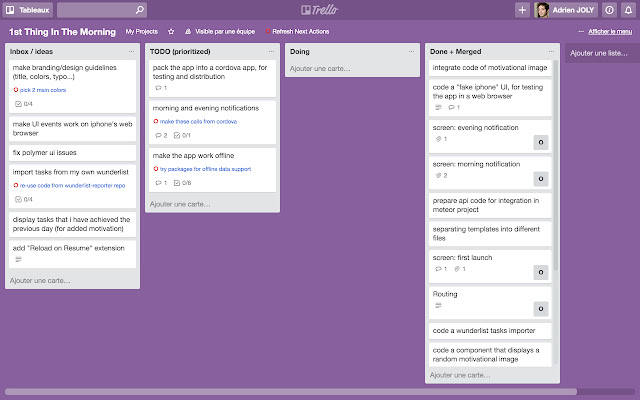
Task: Click comment icon on cordova app card
Action: (x=158, y=88)
